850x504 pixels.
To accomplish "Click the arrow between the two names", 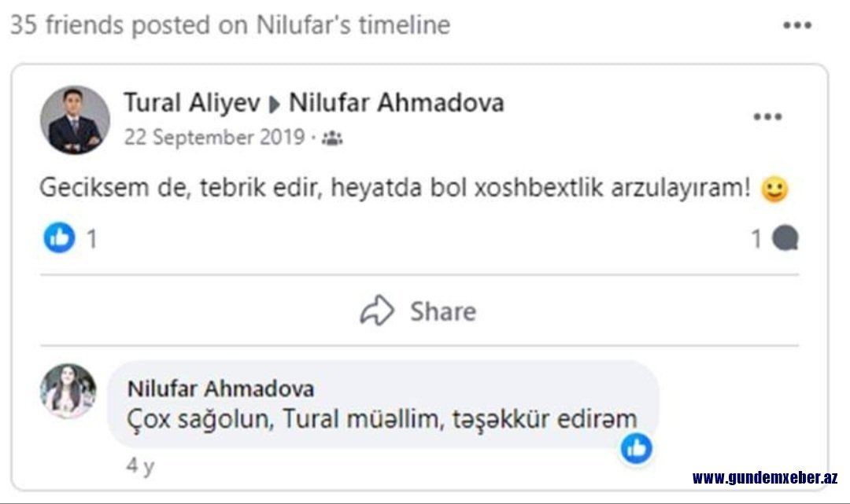I will [x=275, y=104].
